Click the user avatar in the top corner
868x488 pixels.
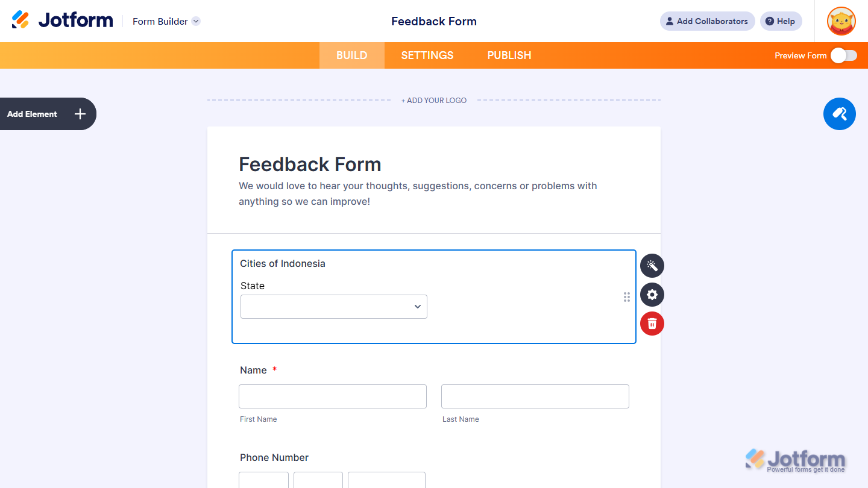click(841, 21)
